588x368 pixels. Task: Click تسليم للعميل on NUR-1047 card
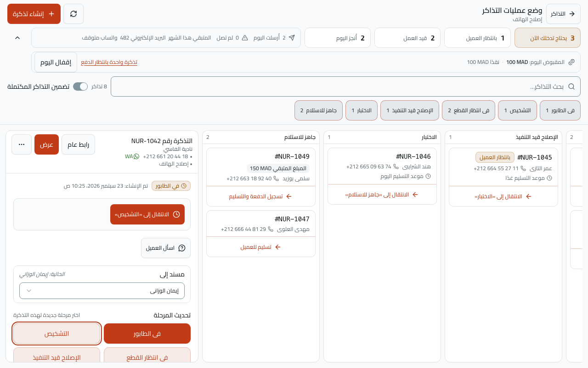click(x=260, y=247)
